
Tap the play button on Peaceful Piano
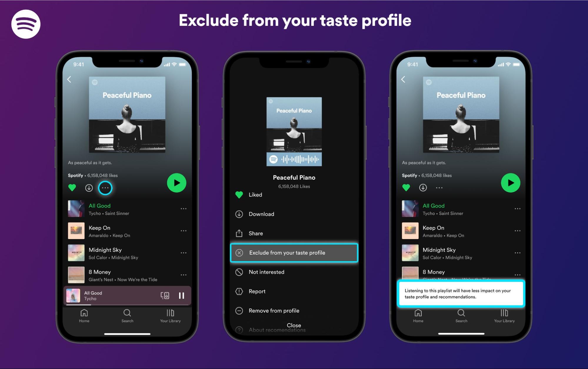pos(176,182)
